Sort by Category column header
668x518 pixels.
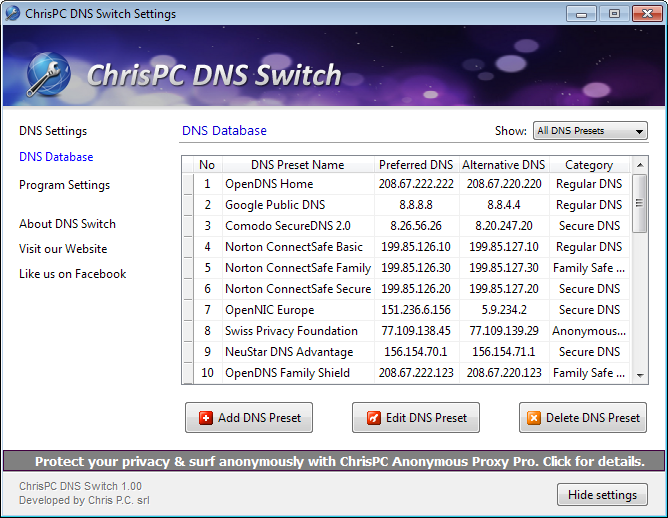(589, 165)
